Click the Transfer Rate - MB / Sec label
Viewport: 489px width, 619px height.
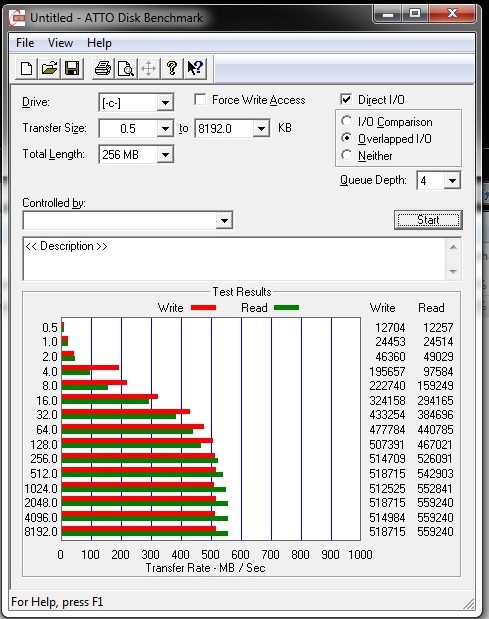pos(205,568)
